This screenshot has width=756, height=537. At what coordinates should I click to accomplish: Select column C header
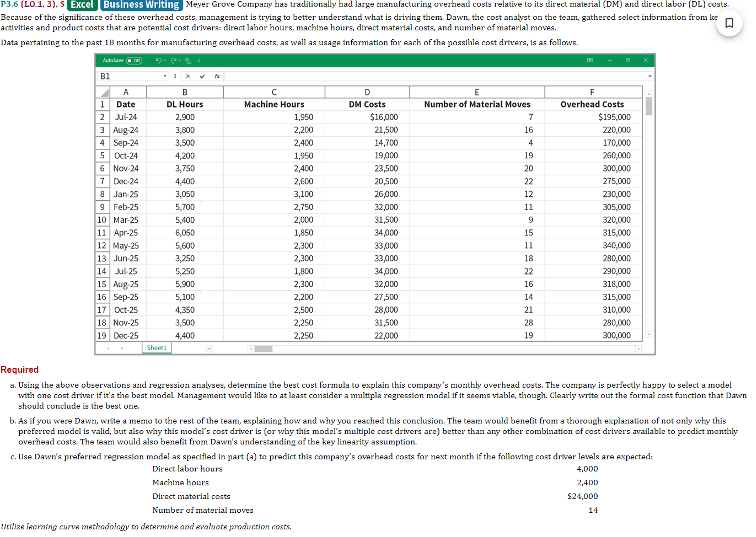274,92
